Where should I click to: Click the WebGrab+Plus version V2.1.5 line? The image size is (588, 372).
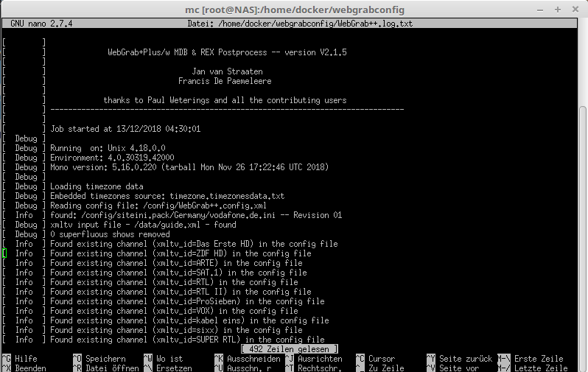(x=227, y=52)
